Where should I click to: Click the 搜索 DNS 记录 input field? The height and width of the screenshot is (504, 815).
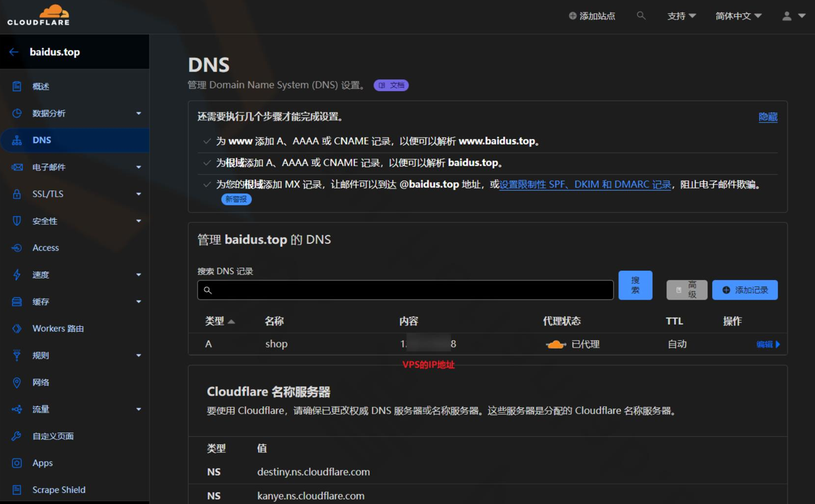point(406,290)
